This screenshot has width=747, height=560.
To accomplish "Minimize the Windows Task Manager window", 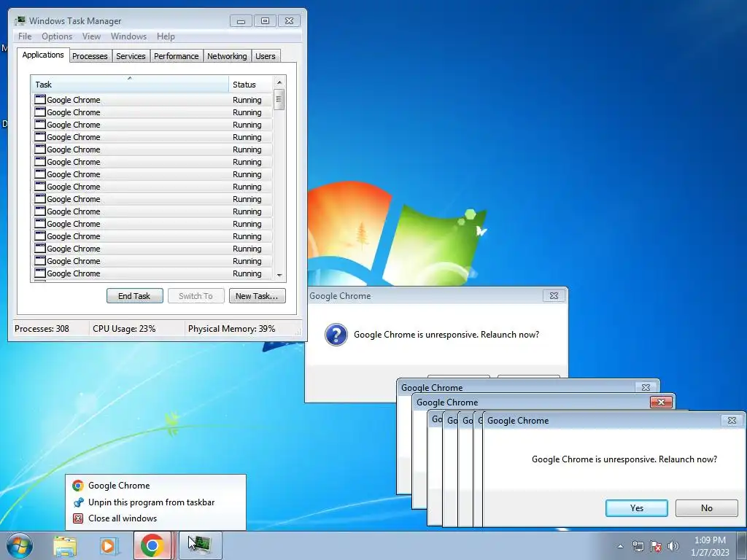I will click(x=241, y=21).
